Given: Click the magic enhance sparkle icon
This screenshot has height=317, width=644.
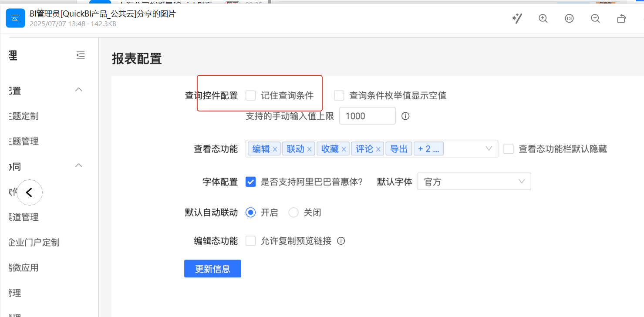Looking at the screenshot, I should [x=517, y=18].
